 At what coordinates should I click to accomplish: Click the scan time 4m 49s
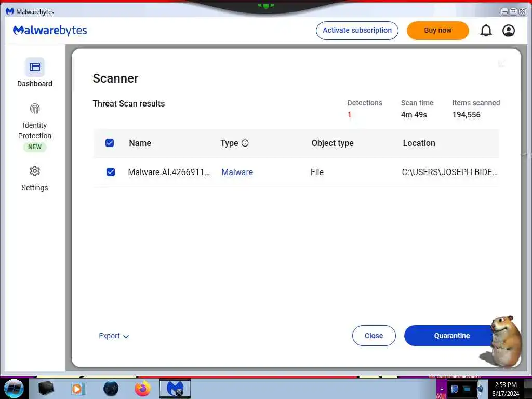click(414, 115)
